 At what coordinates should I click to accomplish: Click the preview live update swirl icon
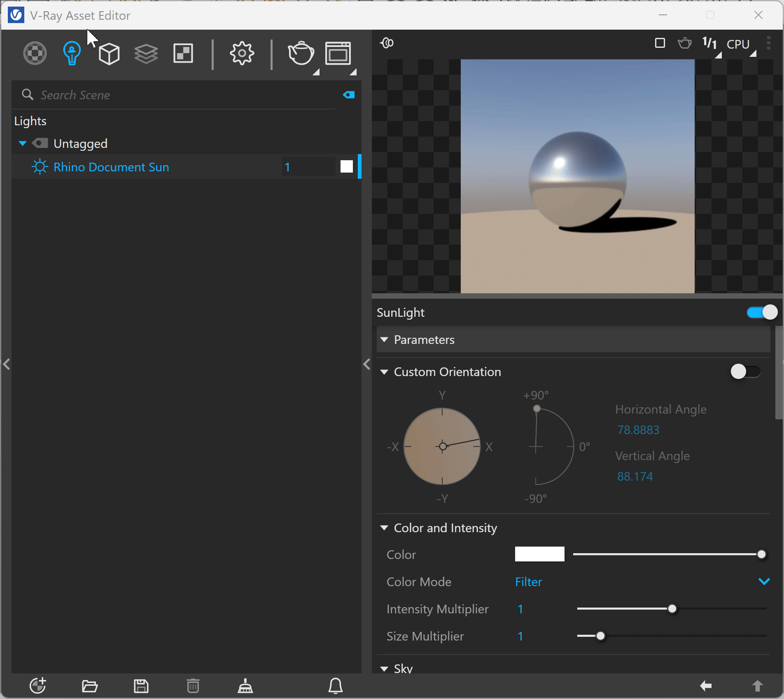[x=387, y=43]
